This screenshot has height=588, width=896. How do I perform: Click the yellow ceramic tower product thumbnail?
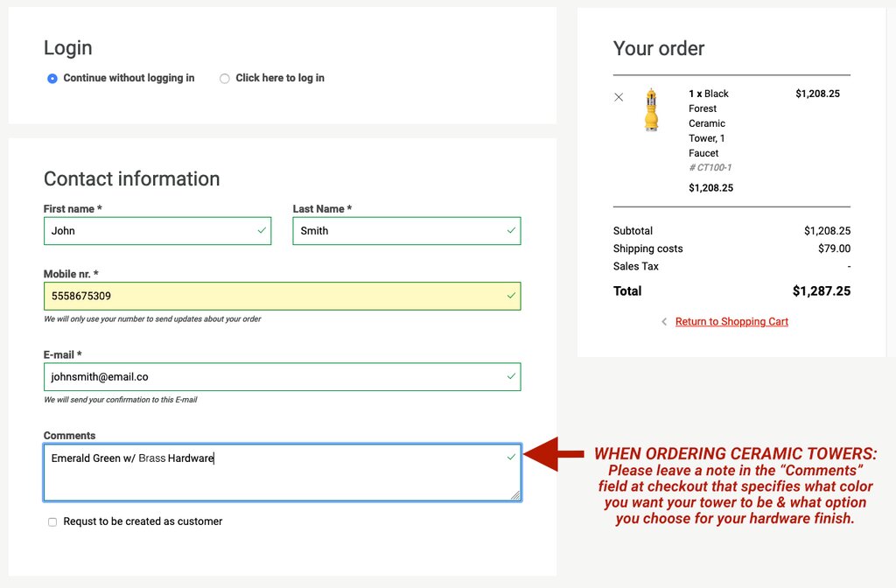(x=651, y=110)
